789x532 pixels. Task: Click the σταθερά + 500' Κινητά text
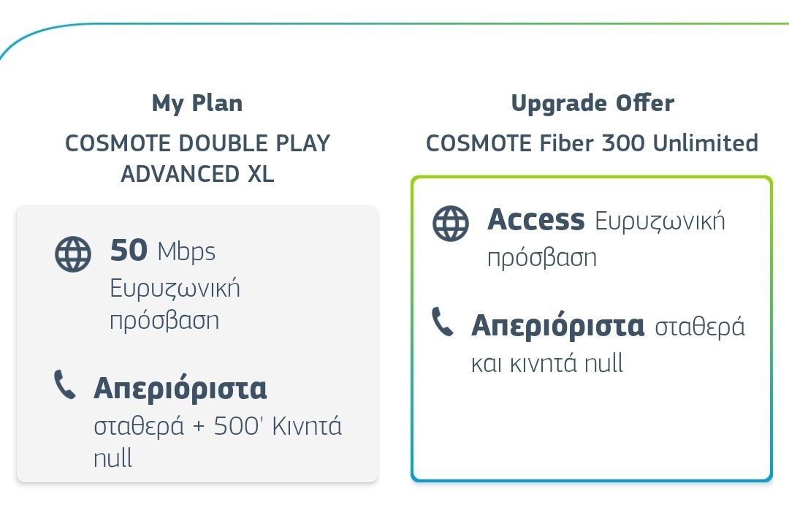218,426
